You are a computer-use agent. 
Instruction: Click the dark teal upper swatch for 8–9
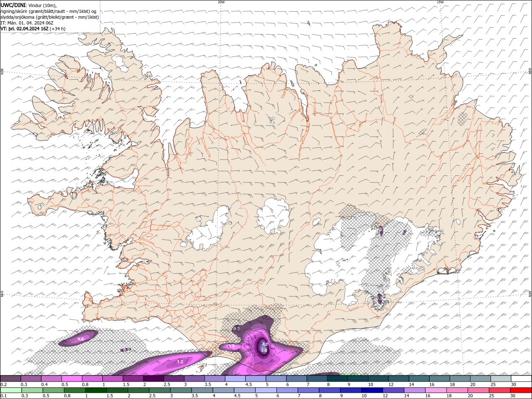pos(337,379)
